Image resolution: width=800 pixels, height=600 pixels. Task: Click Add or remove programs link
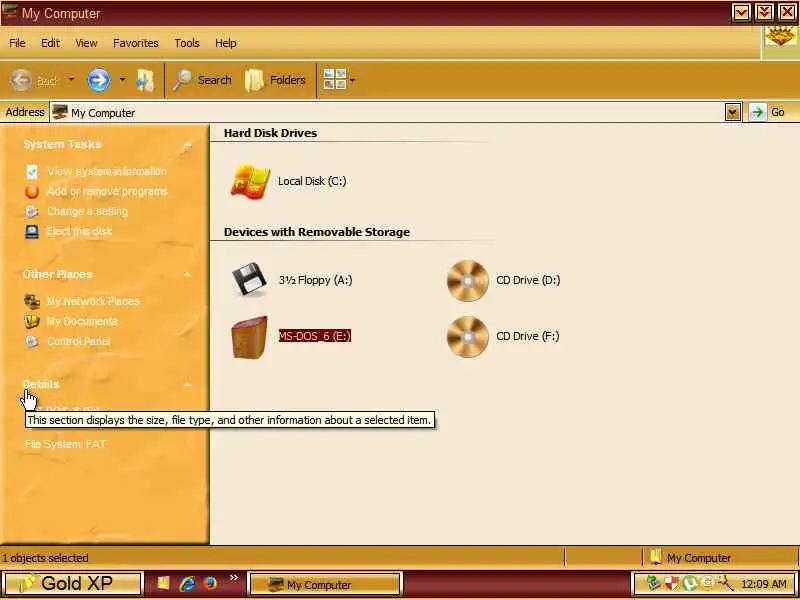coord(107,191)
